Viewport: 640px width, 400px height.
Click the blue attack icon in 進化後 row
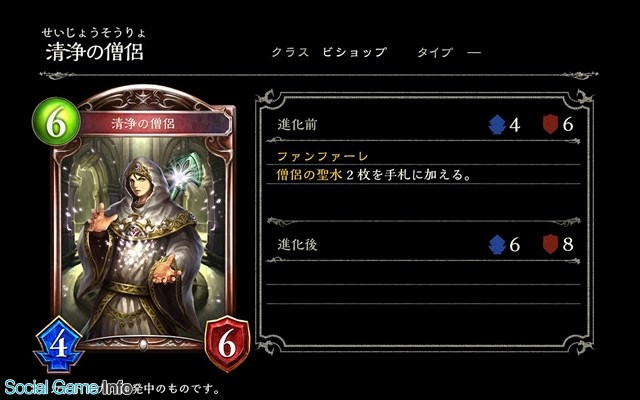pyautogui.click(x=497, y=244)
